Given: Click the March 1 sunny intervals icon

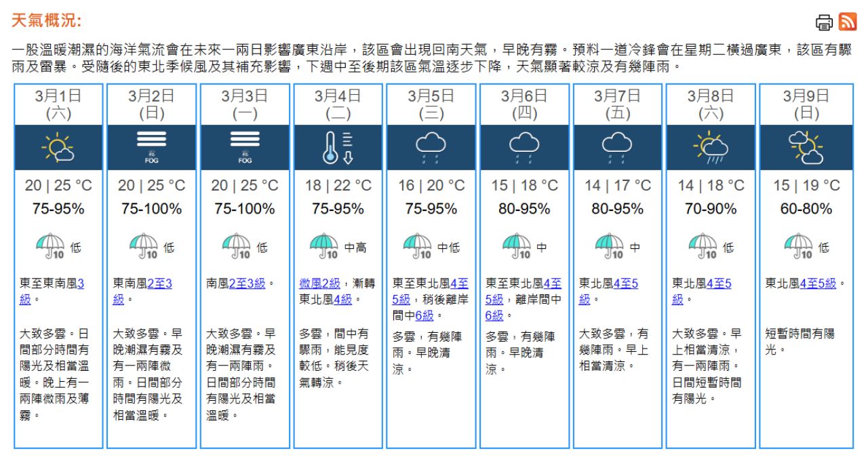Looking at the screenshot, I should click(x=58, y=147).
